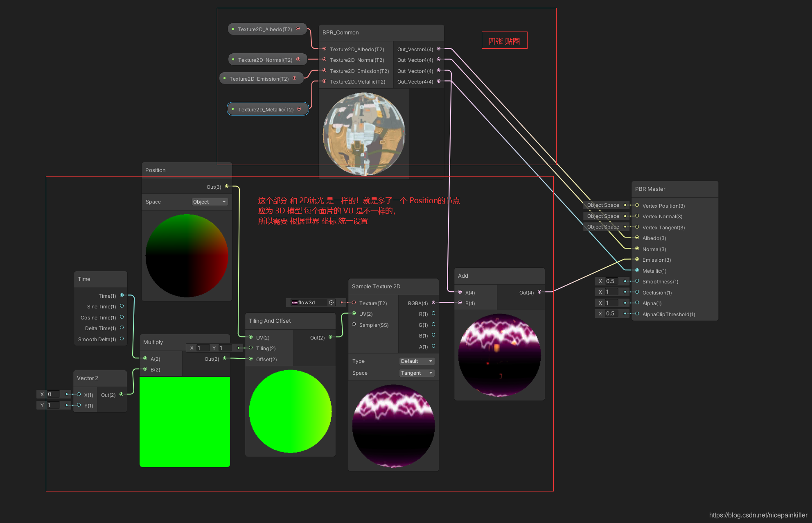
Task: Open the Tangent space dropdown in Sample Texture 2D
Action: [x=417, y=373]
